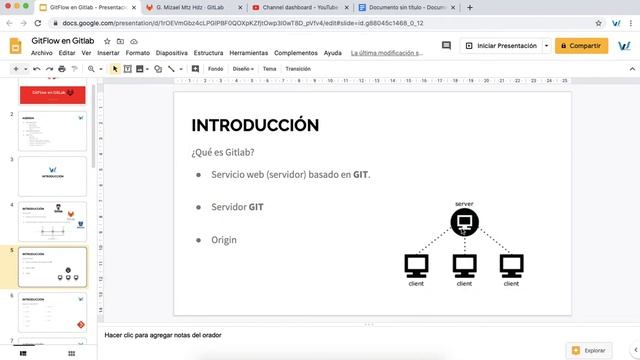Click the insert image icon
Viewport: 640px width, 360px height.
140,69
